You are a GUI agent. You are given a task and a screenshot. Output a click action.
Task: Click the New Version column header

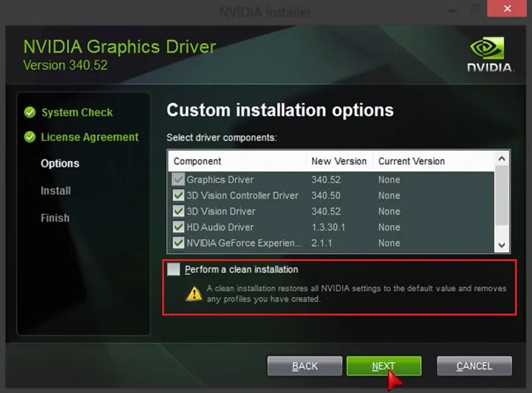[339, 161]
